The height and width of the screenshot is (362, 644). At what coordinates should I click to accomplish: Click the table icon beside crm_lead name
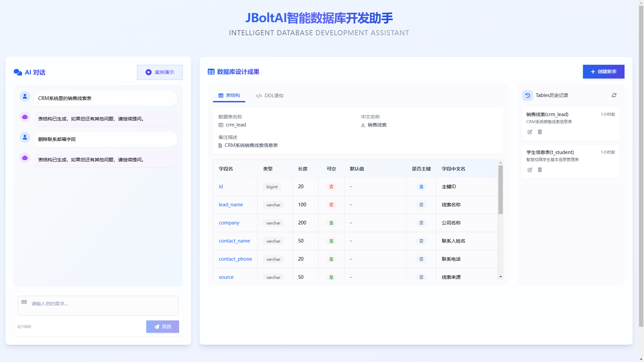[221, 125]
